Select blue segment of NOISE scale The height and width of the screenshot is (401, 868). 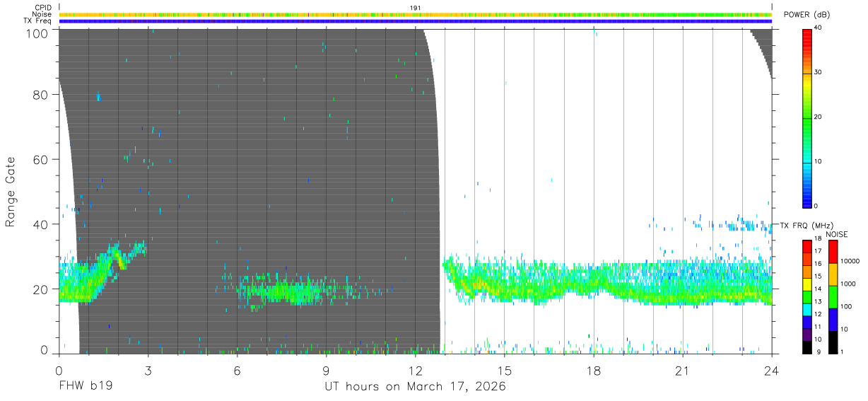tap(833, 320)
